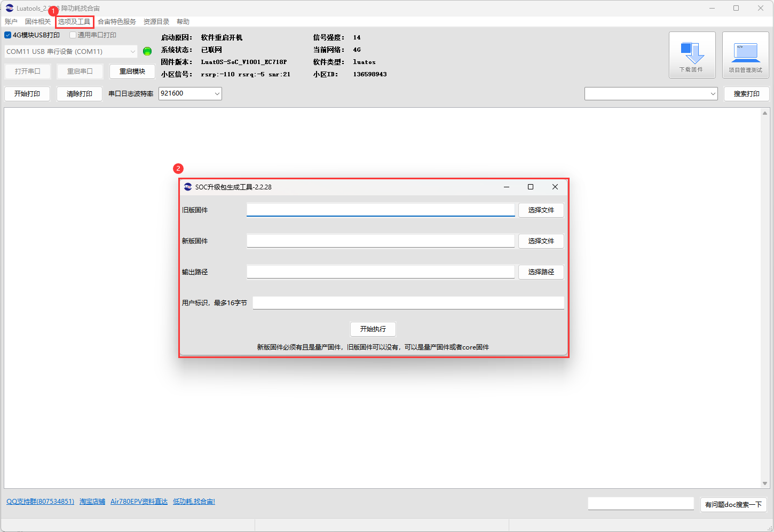The width and height of the screenshot is (774, 532).
Task: Click the 开始打印 button
Action: click(27, 94)
